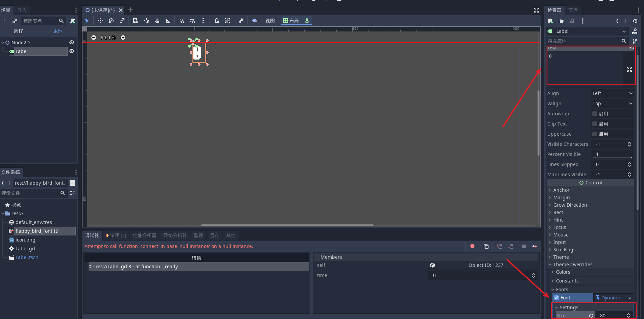
Task: Click the lock selected node icon
Action: (216, 21)
